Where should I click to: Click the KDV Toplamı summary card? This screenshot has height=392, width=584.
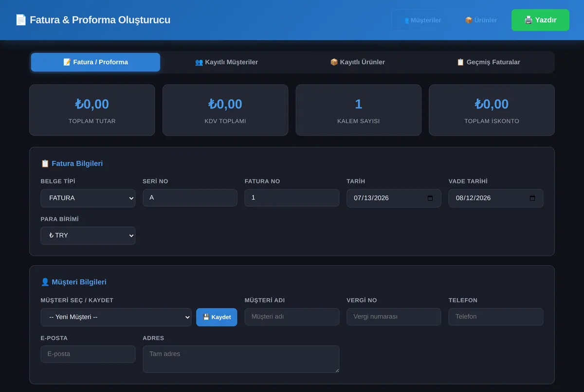click(225, 110)
